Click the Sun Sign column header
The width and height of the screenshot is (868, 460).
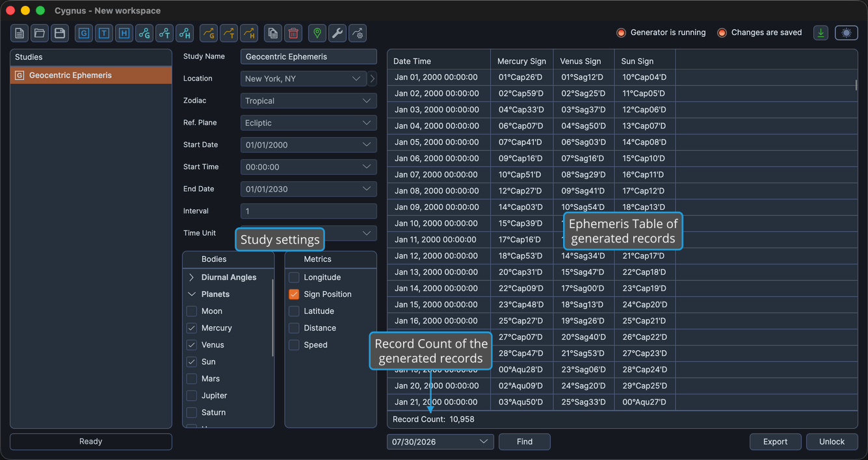[645, 61]
